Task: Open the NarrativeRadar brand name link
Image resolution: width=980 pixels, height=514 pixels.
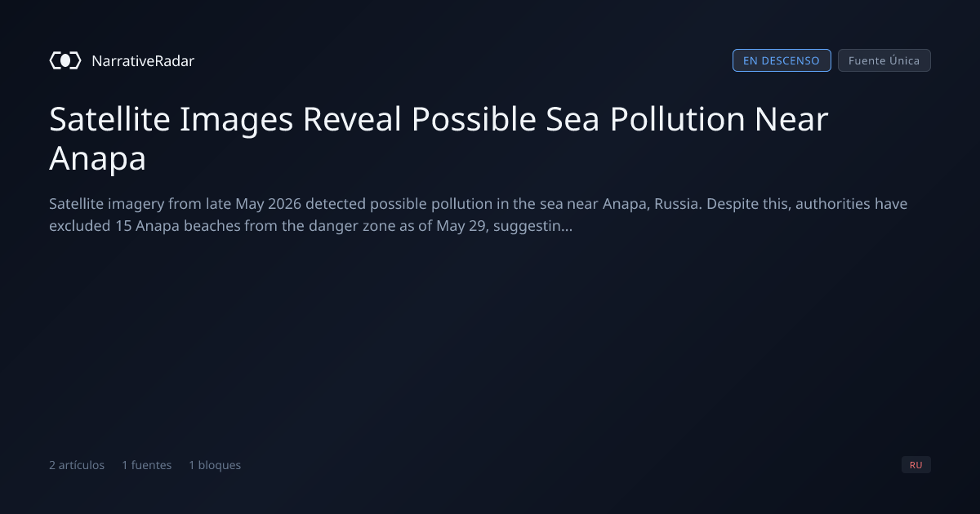Action: pos(143,60)
